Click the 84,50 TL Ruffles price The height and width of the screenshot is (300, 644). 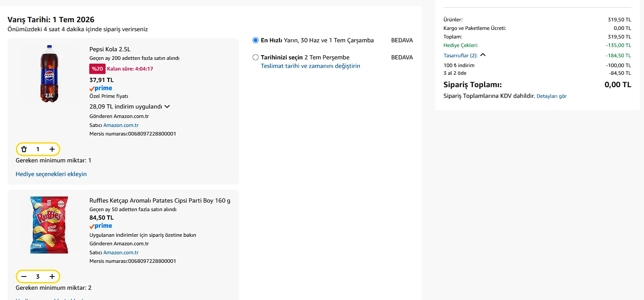(x=101, y=218)
